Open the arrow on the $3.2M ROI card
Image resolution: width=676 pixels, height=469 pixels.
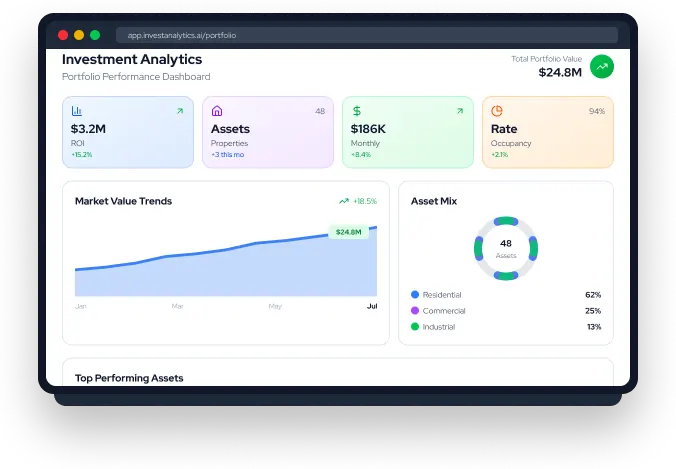180,111
